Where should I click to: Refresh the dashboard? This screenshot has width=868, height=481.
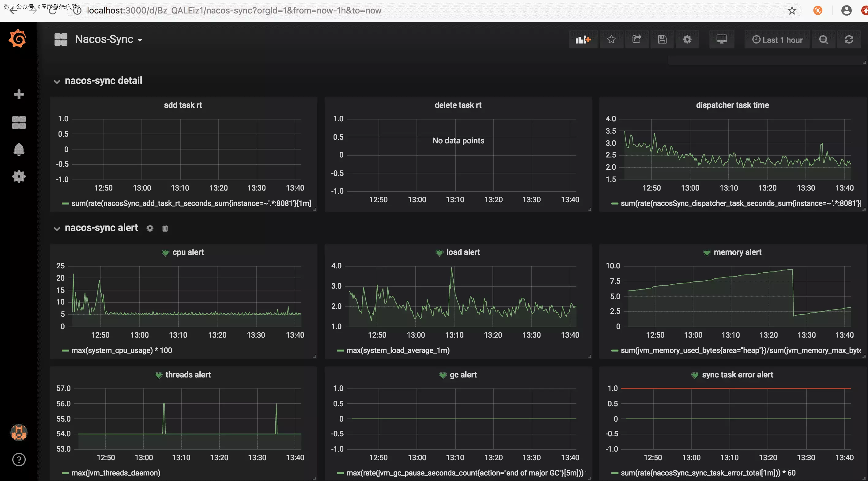[x=848, y=40]
